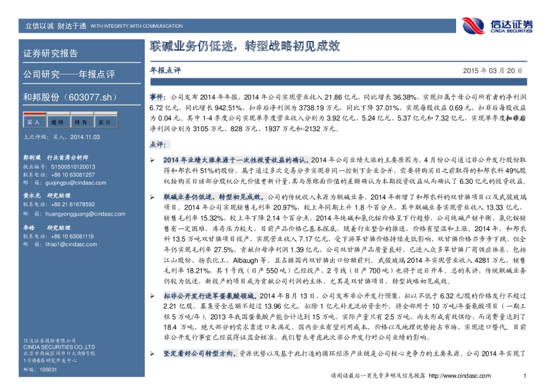Click the first bullet arrow before 2014年业绩大涨
This screenshot has height=392, width=555.
(x=152, y=160)
